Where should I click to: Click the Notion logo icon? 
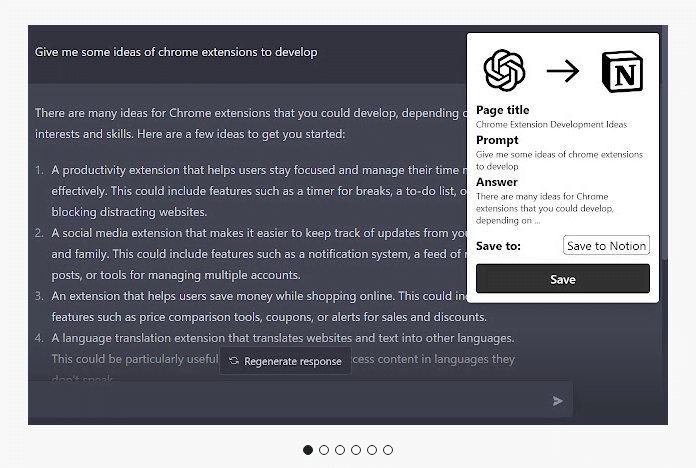[622, 70]
